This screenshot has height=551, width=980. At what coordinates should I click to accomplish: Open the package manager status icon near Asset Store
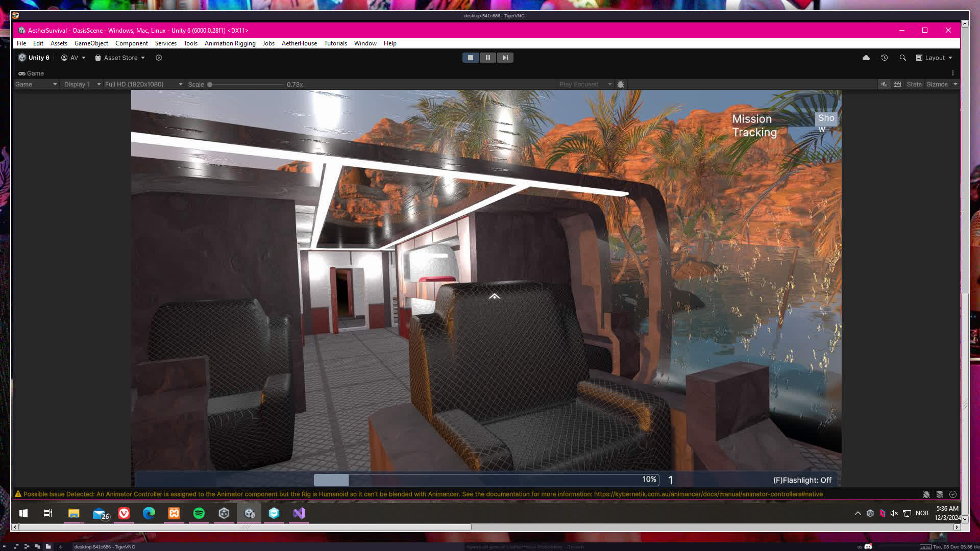(159, 58)
